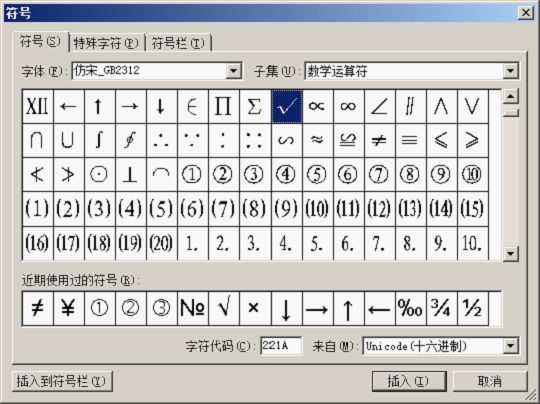Click the character code field 221A
Image resolution: width=540 pixels, height=404 pixels.
pos(281,346)
